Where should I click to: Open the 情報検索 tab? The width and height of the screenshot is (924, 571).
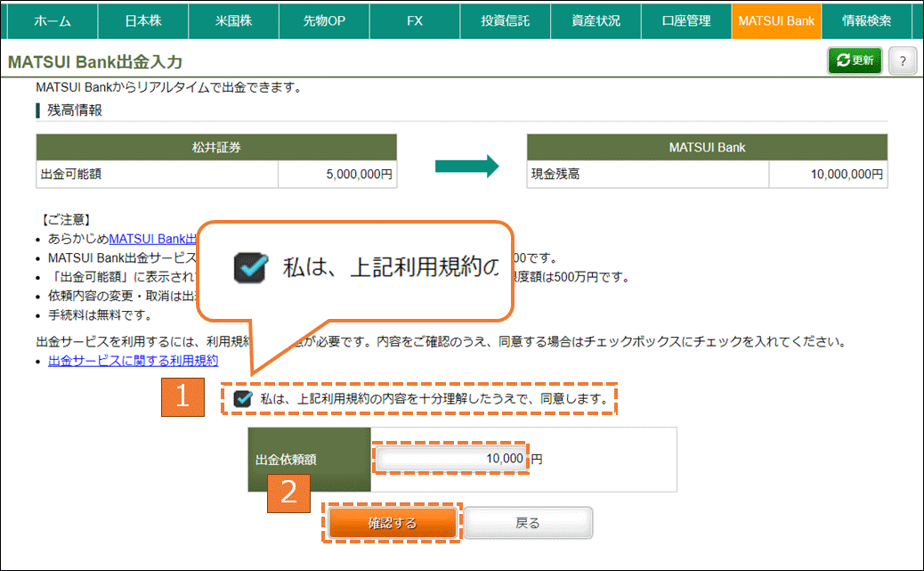tap(866, 20)
